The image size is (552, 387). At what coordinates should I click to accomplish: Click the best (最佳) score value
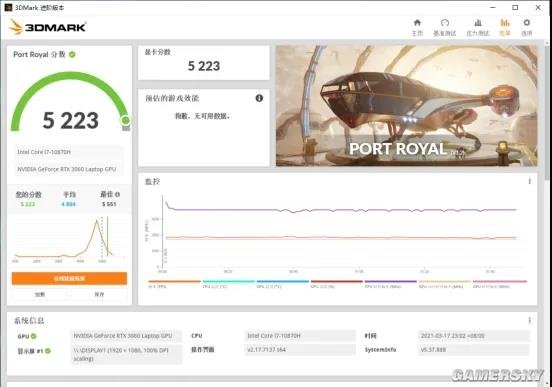[x=109, y=204]
